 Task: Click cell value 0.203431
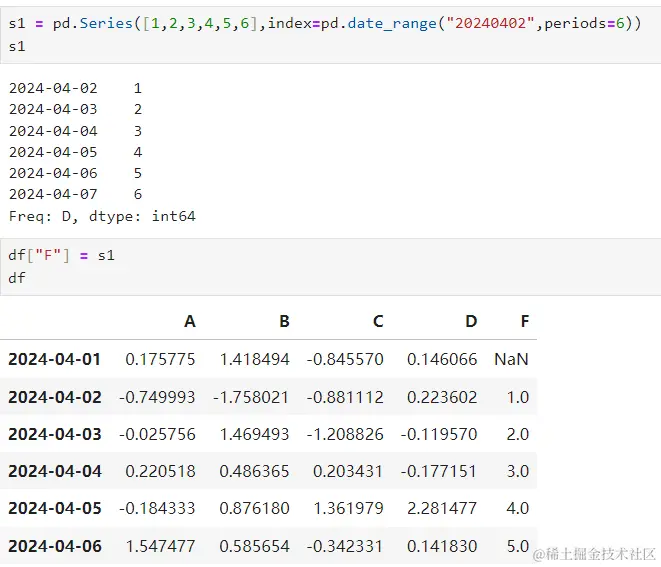(348, 471)
